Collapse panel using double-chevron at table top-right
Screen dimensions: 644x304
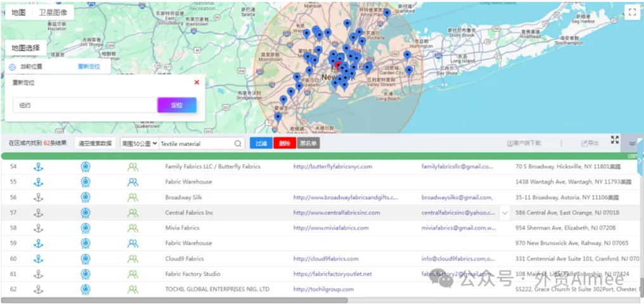(x=632, y=144)
